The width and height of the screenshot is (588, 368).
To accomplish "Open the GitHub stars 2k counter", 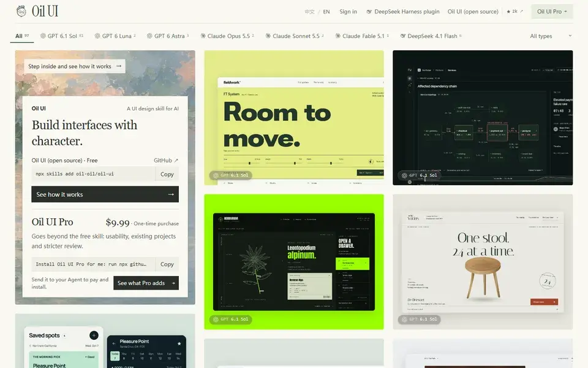I will [514, 12].
